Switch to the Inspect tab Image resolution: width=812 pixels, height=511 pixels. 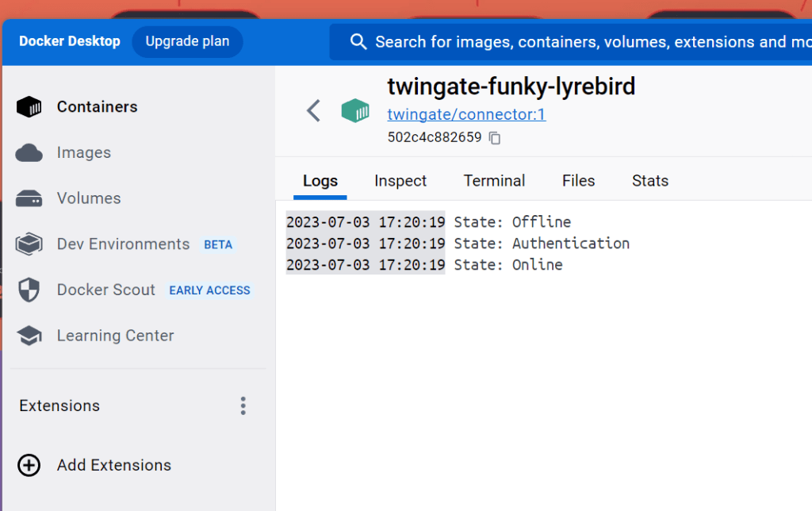[400, 181]
